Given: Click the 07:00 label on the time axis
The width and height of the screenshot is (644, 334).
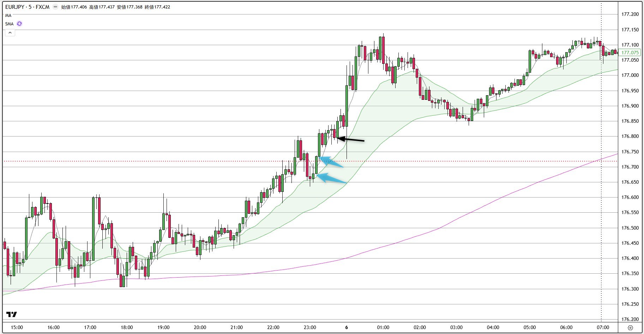Looking at the screenshot, I should click(x=603, y=327).
